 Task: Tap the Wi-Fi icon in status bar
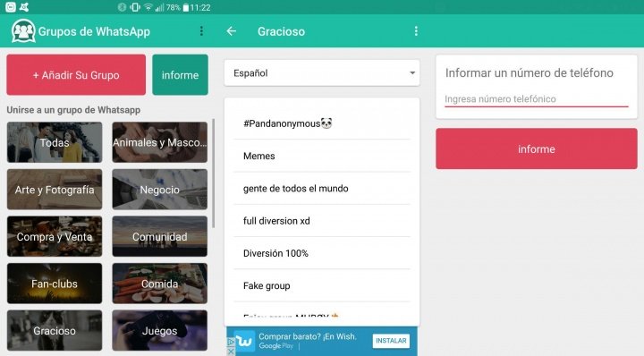pos(148,7)
